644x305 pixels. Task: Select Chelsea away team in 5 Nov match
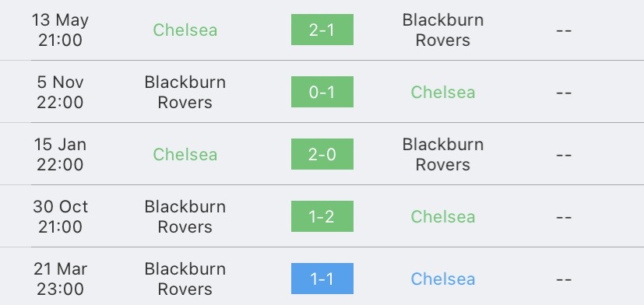pos(443,93)
